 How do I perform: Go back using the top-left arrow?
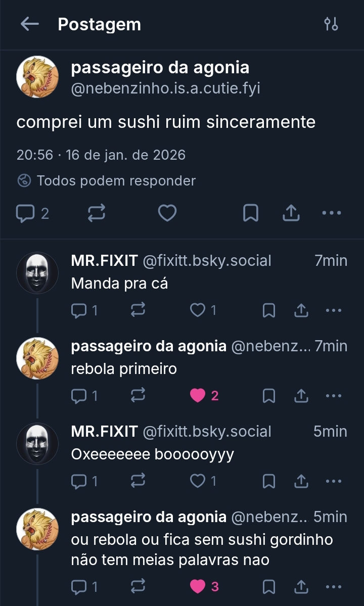(x=29, y=24)
